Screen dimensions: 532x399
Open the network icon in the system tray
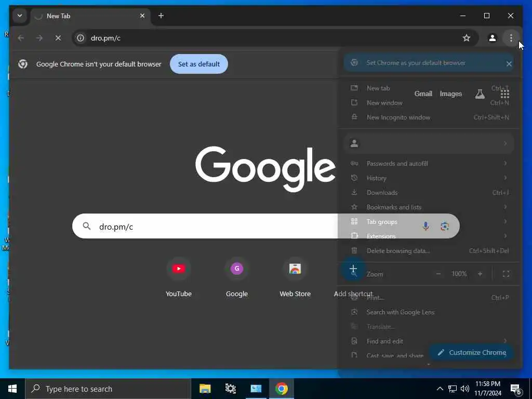click(453, 389)
